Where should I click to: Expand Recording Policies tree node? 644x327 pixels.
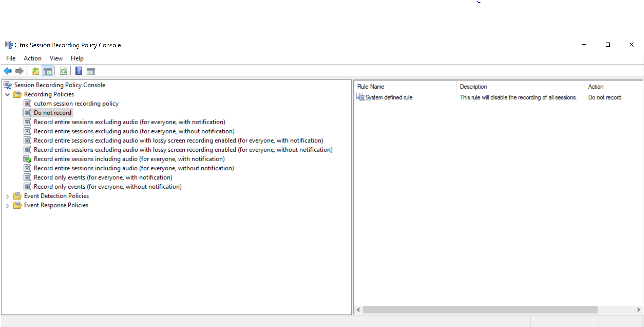point(9,94)
